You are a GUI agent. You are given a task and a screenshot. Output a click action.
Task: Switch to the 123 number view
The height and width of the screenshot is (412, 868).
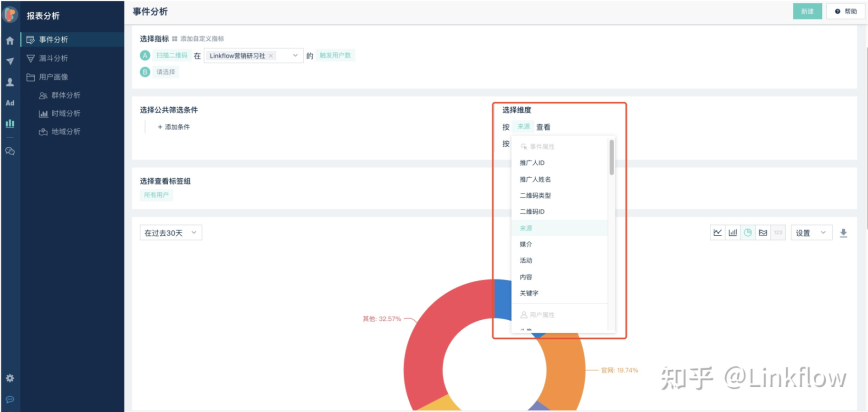pyautogui.click(x=778, y=232)
